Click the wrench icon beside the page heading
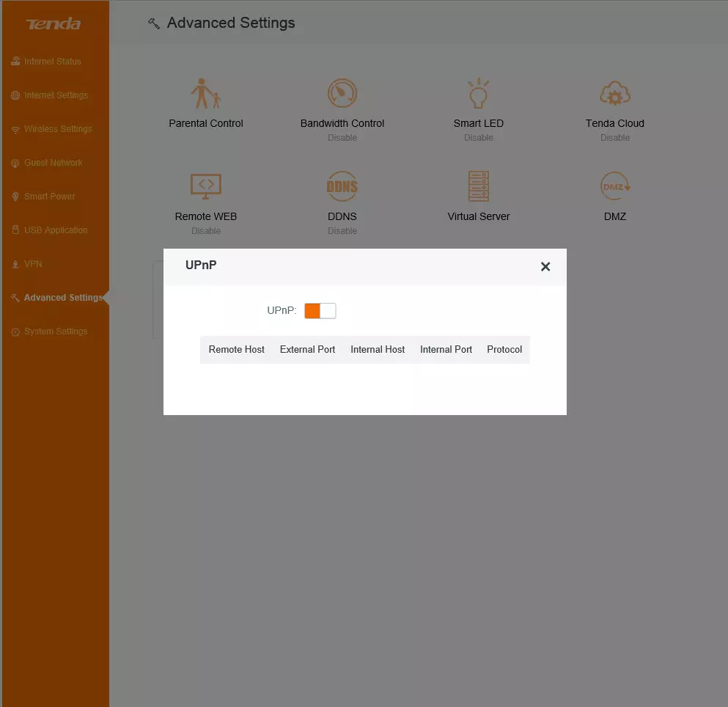The image size is (728, 707). tap(154, 23)
